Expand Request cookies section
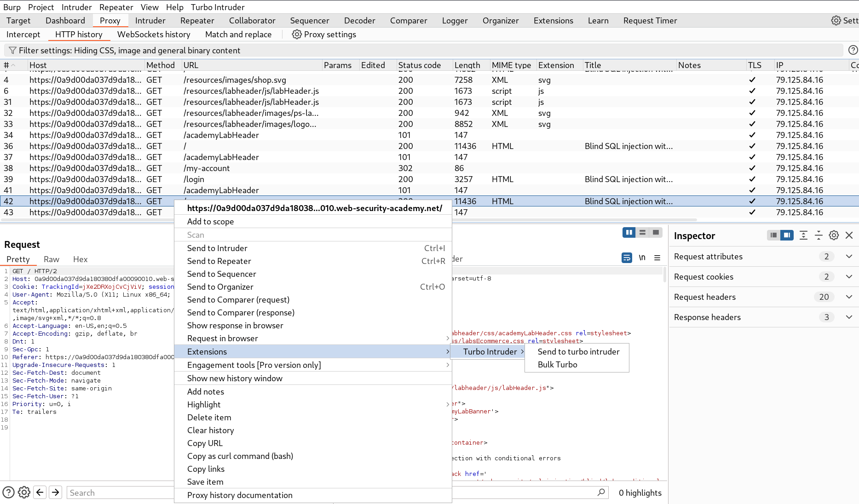 point(849,277)
